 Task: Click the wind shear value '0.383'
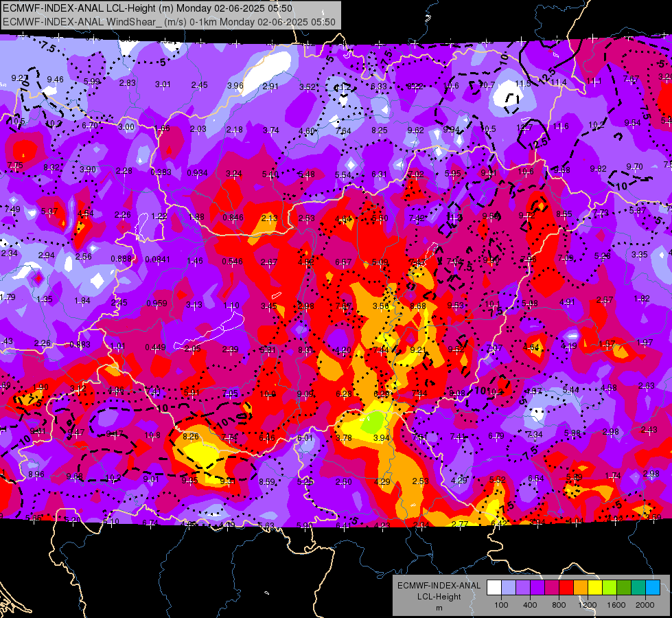161,172
